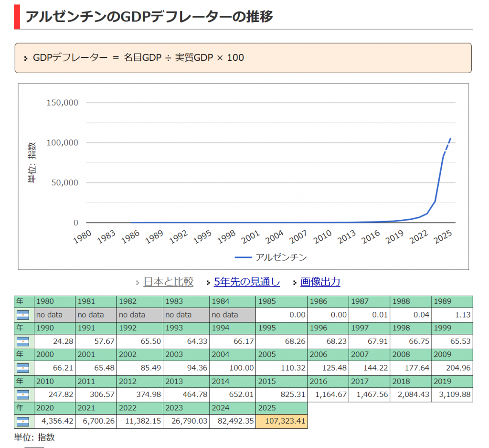This screenshot has width=489, height=448.
Task: Open the 5年先の見通し forecast link
Action: point(247,282)
